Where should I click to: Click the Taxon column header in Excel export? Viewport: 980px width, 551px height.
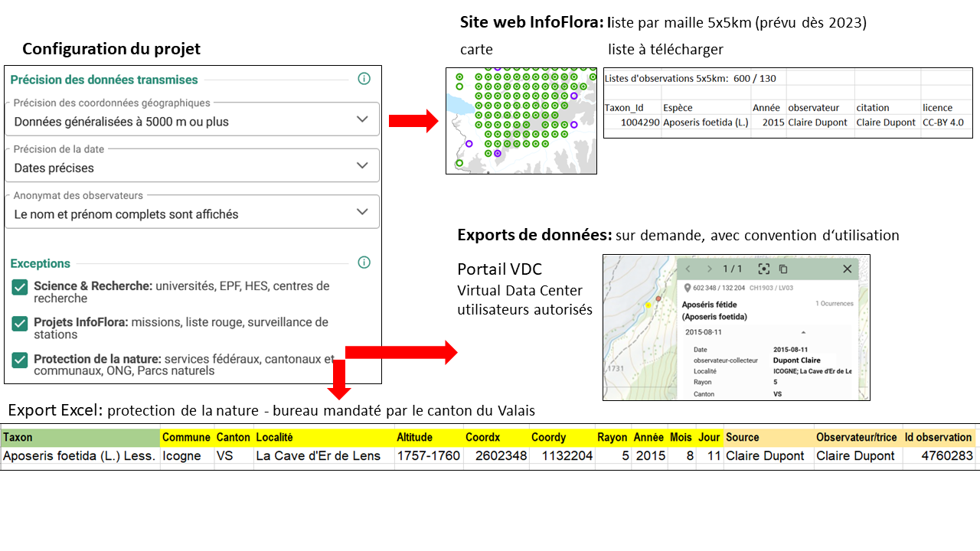click(x=80, y=438)
